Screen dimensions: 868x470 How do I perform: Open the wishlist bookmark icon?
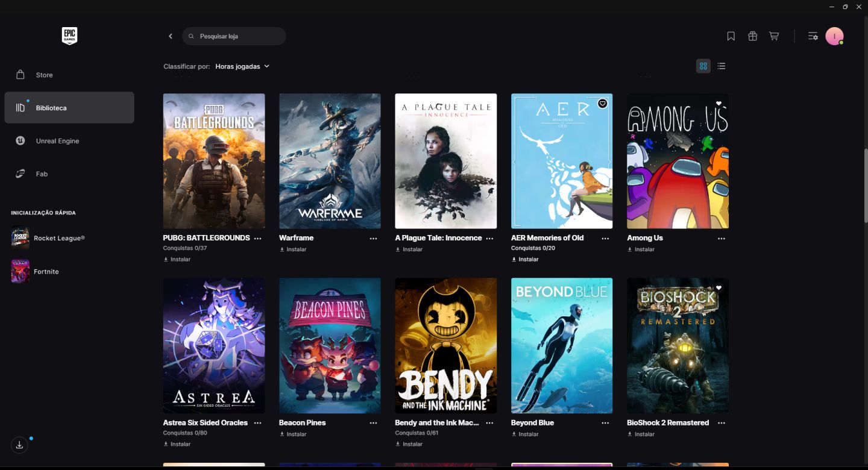(x=731, y=36)
